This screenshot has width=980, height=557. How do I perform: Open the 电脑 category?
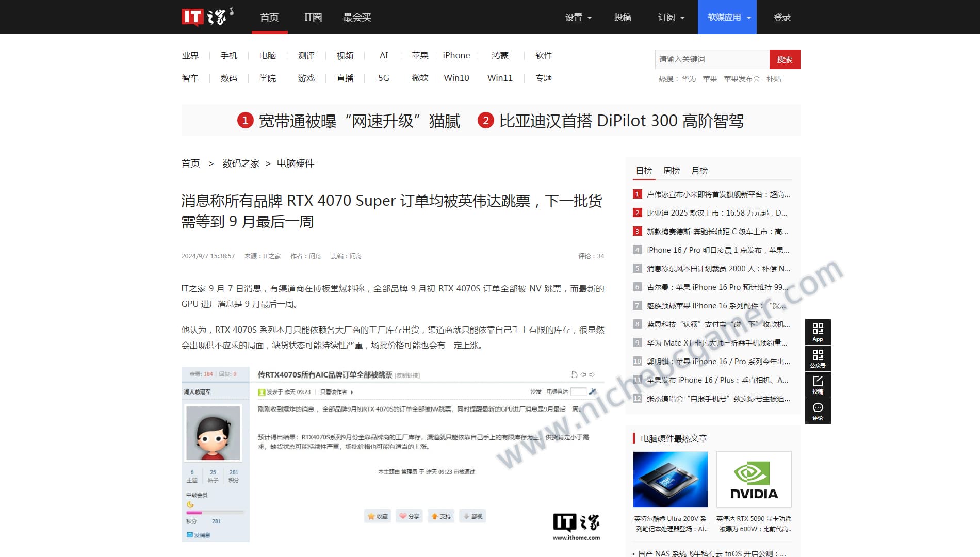pyautogui.click(x=267, y=55)
